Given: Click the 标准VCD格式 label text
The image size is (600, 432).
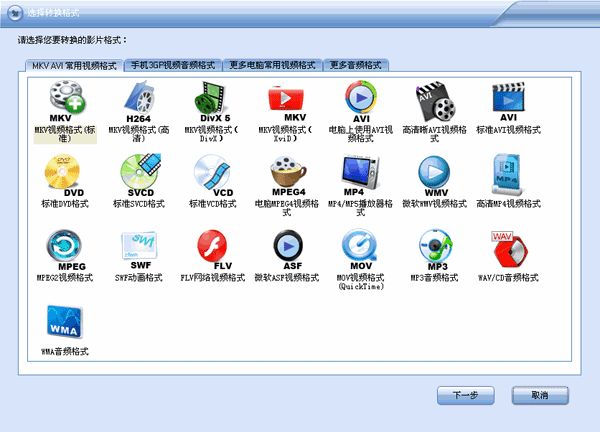Looking at the screenshot, I should [213, 204].
